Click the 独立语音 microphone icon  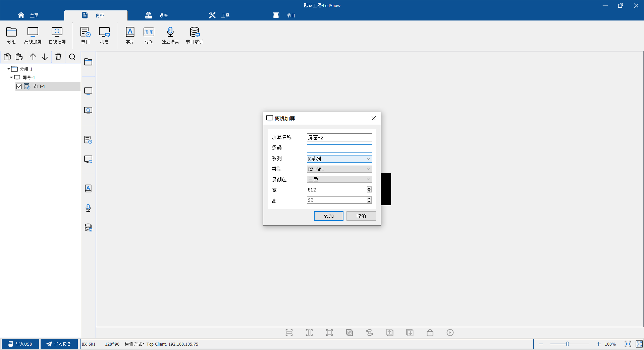[170, 35]
